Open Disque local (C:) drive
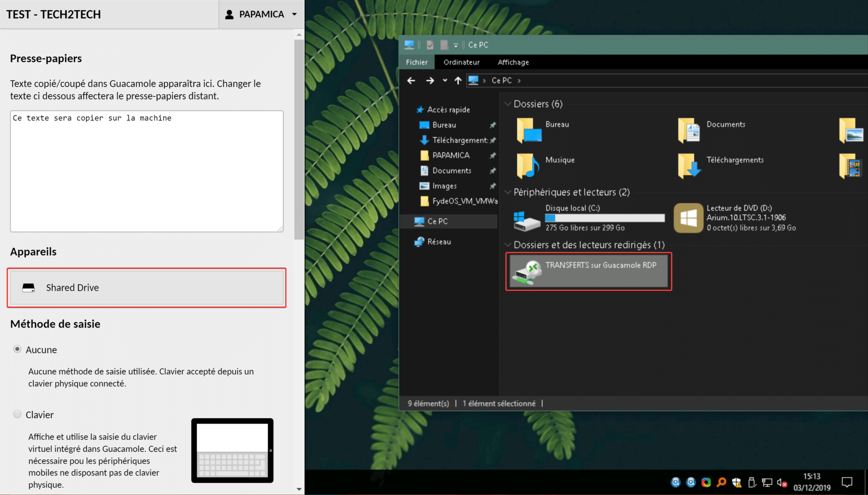 (527, 220)
